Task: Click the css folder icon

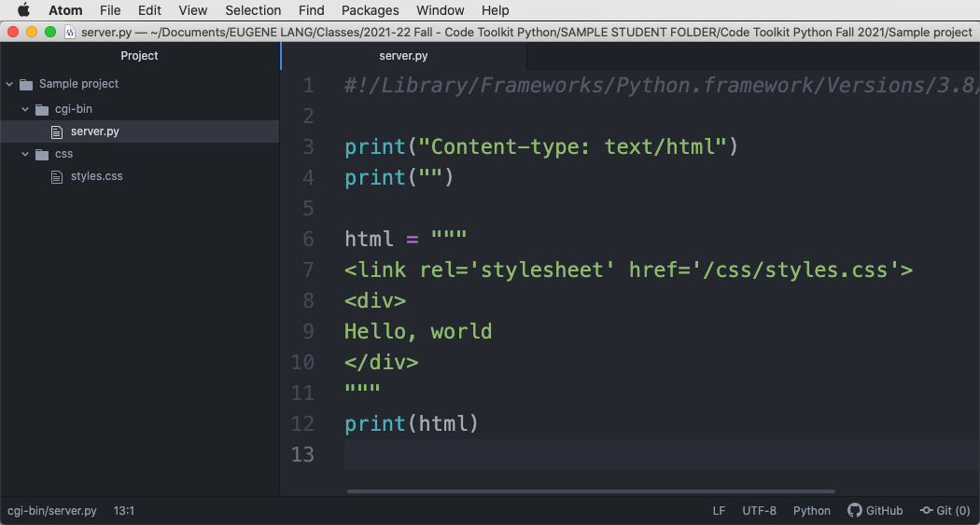Action: click(x=42, y=154)
